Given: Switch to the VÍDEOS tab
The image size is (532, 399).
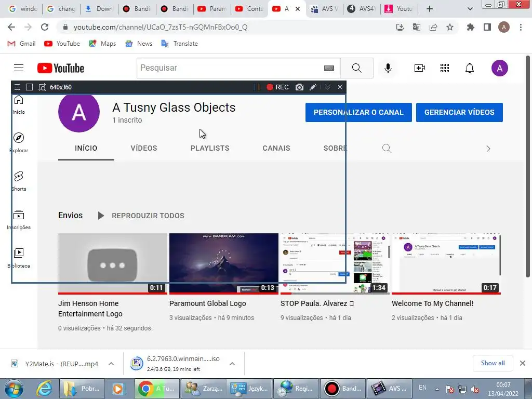Looking at the screenshot, I should [x=144, y=148].
